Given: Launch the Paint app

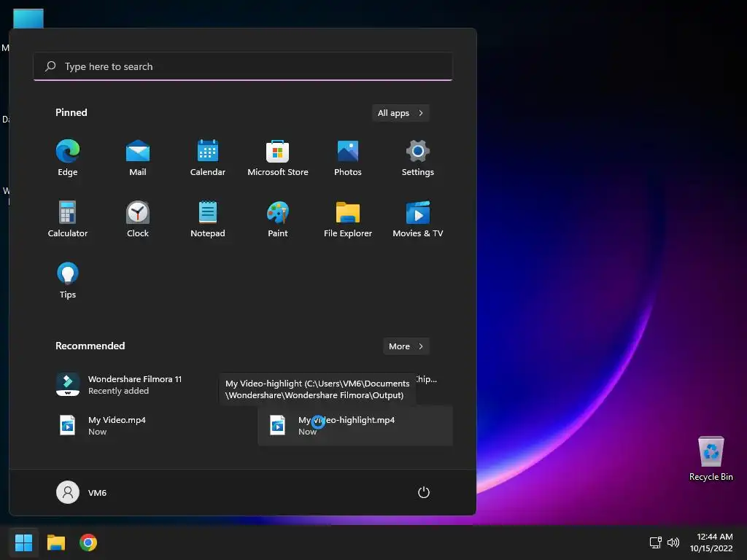Looking at the screenshot, I should click(x=278, y=219).
